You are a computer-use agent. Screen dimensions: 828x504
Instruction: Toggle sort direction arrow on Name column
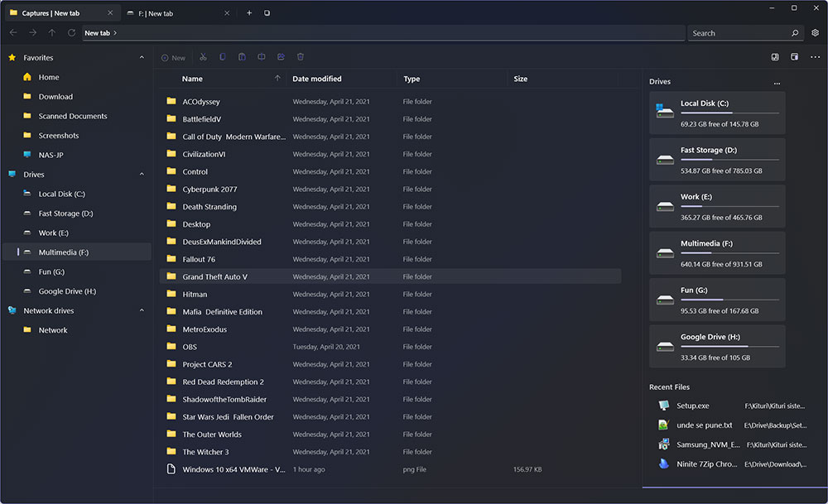277,78
